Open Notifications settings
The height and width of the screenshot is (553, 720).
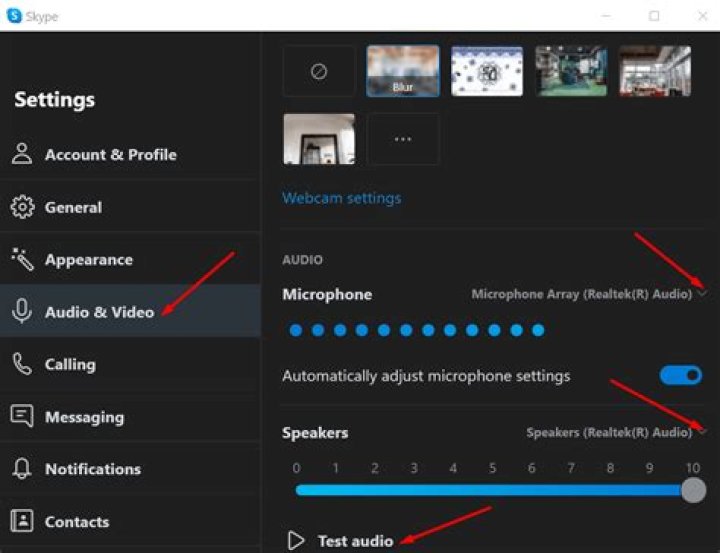tap(130, 469)
